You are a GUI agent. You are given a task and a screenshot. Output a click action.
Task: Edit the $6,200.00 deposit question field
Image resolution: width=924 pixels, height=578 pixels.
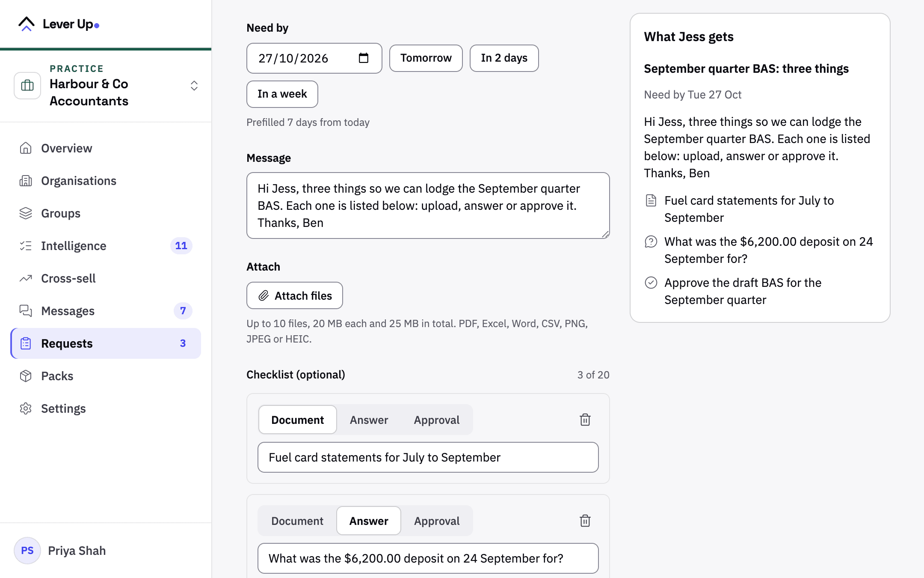428,558
